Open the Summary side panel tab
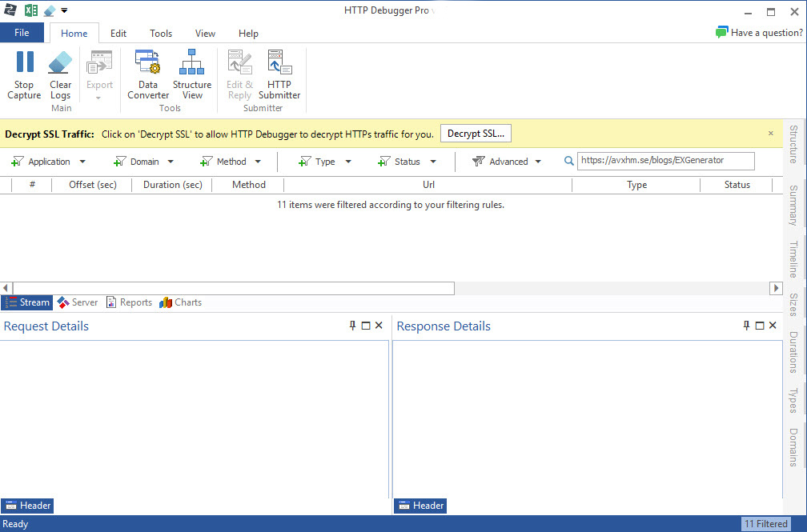The height and width of the screenshot is (532, 807). pyautogui.click(x=793, y=206)
